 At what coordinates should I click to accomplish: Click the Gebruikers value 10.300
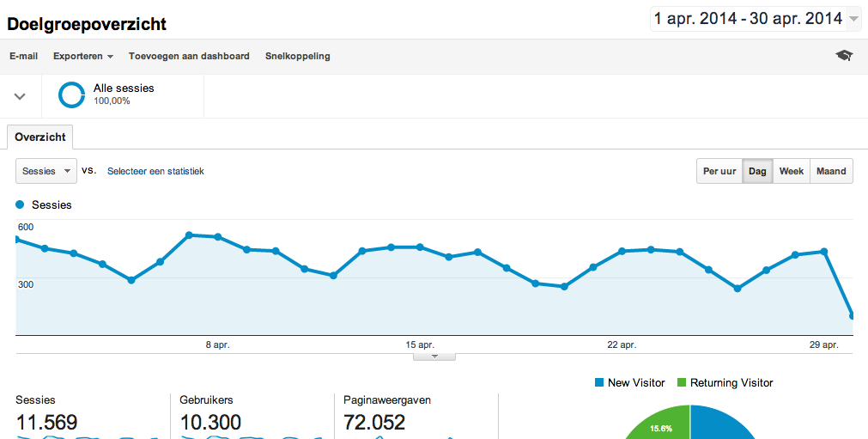(210, 423)
